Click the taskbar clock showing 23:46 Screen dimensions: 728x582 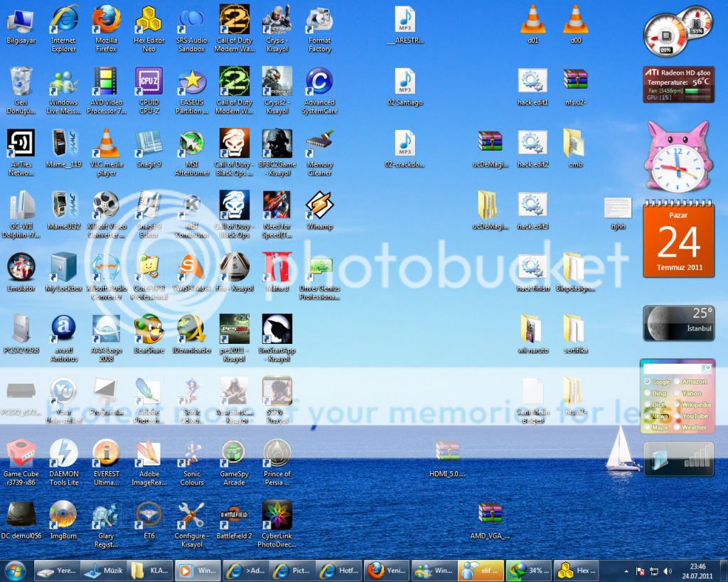point(697,571)
